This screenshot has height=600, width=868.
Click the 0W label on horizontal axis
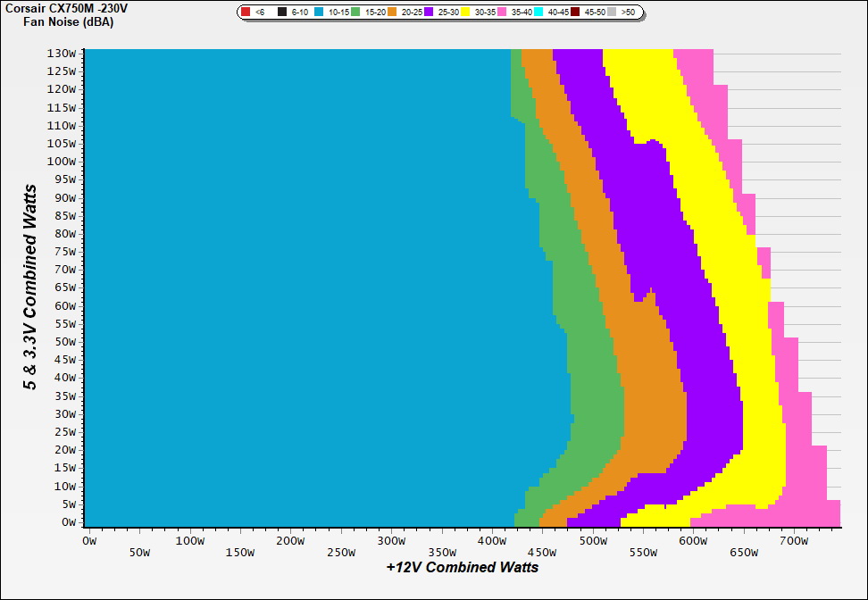88,540
